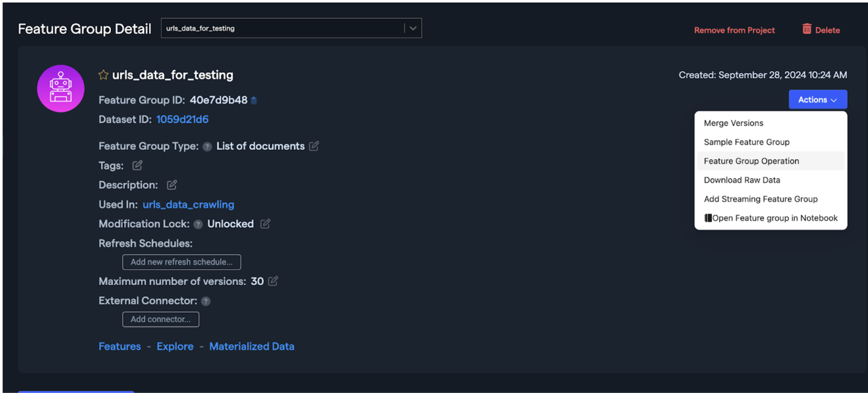This screenshot has width=868, height=393.
Task: Click Add new refresh schedule button
Action: (181, 262)
